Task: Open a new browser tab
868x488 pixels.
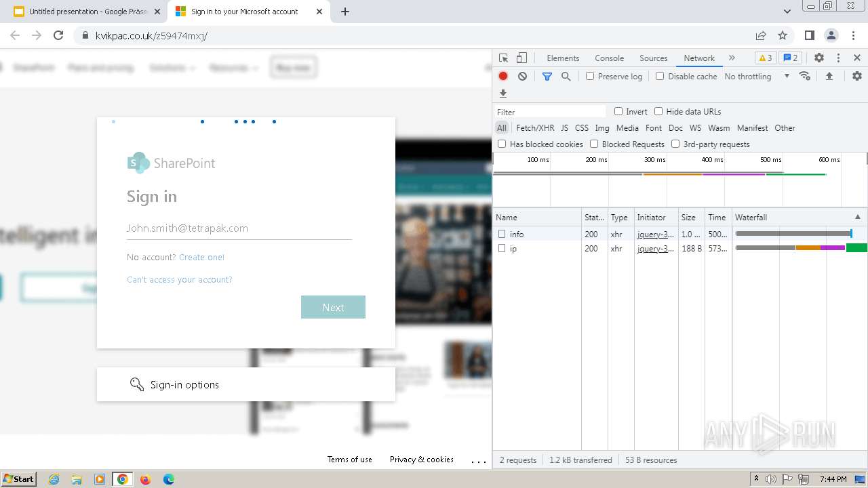Action: [345, 12]
